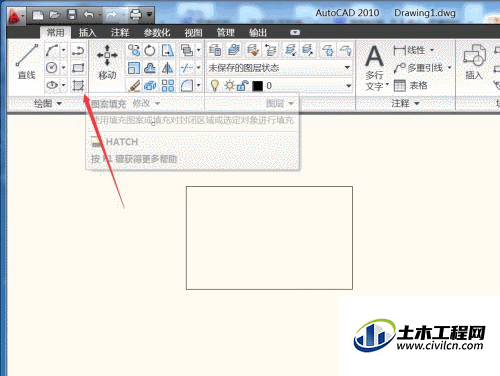Select the Trim tool
500x376 pixels.
coord(186,68)
